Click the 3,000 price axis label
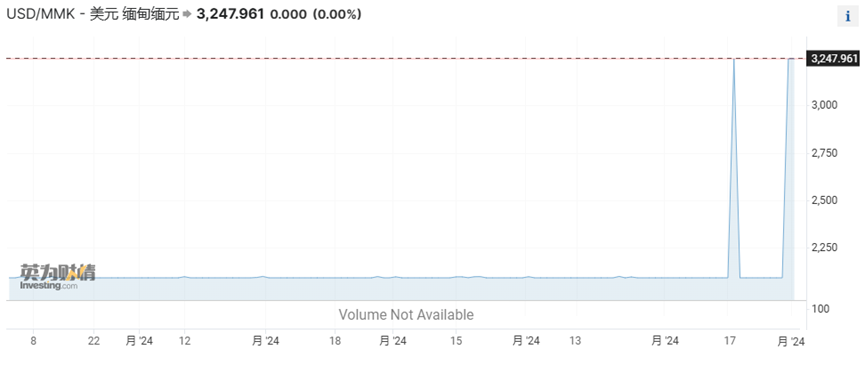Screen dimensions: 865x366 coord(824,105)
